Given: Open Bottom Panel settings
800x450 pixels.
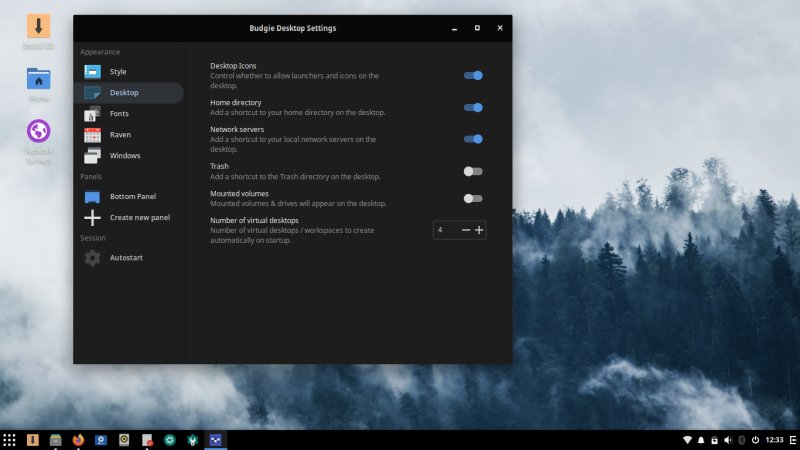Looking at the screenshot, I should point(128,196).
